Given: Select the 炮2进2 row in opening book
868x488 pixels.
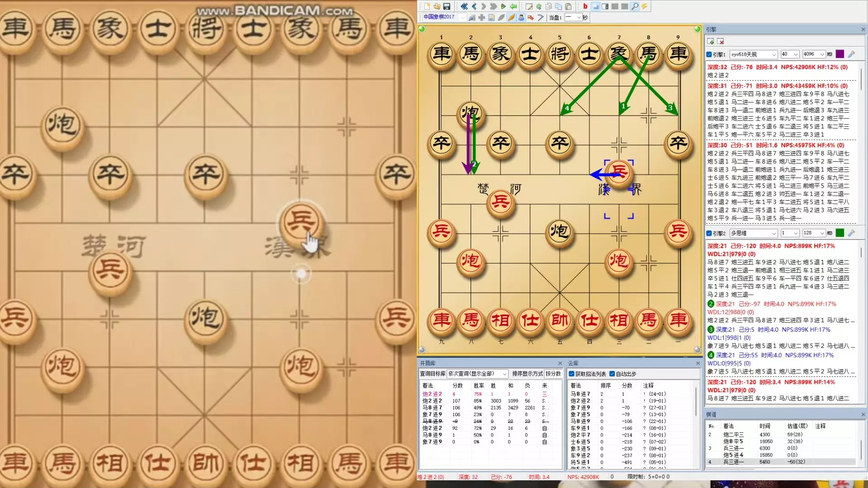Looking at the screenshot, I should click(x=432, y=394).
